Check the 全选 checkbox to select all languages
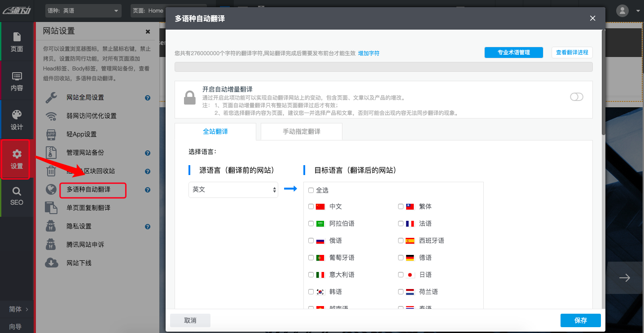644x333 pixels. (x=311, y=190)
